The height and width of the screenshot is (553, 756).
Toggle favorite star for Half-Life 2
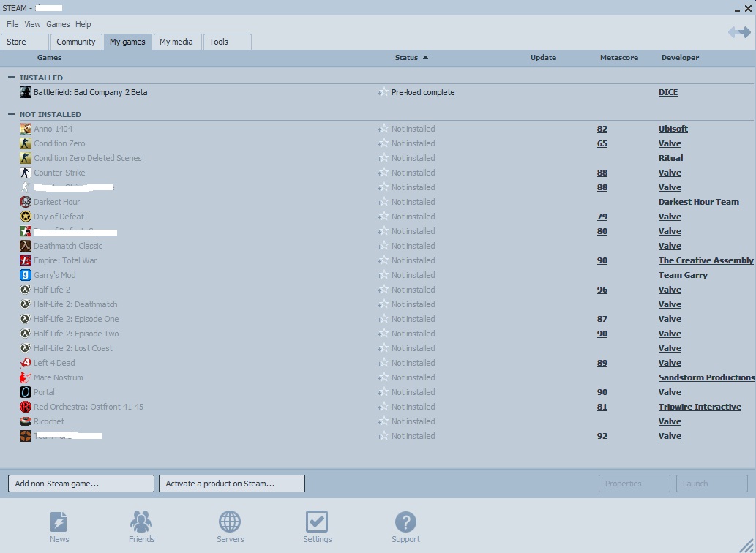pyautogui.click(x=383, y=290)
